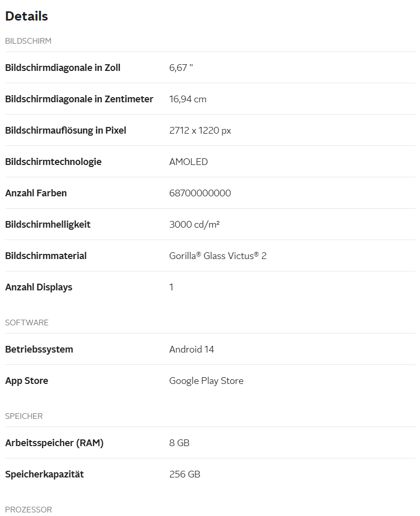Viewport: 420px width, 516px height.
Task: Click the Bildschirmdiagonale in Zentimeter label
Action: click(x=79, y=99)
